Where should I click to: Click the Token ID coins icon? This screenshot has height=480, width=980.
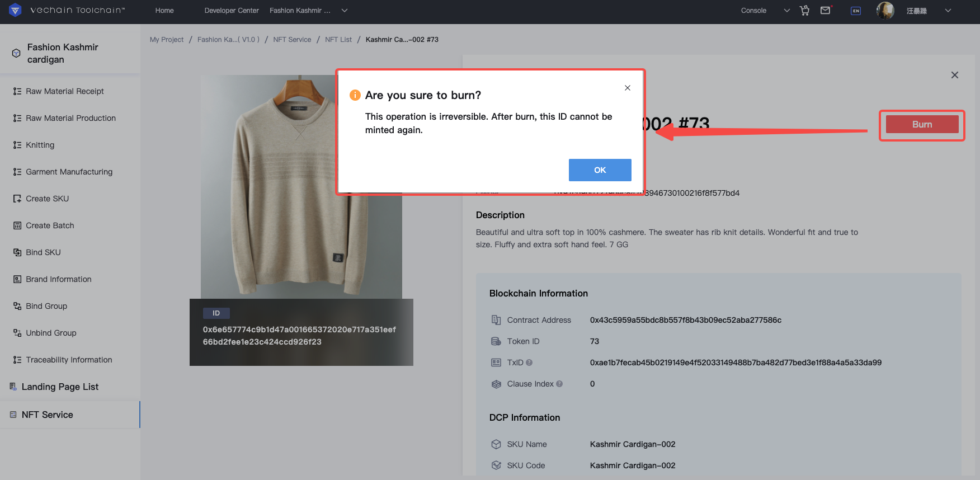[496, 341]
